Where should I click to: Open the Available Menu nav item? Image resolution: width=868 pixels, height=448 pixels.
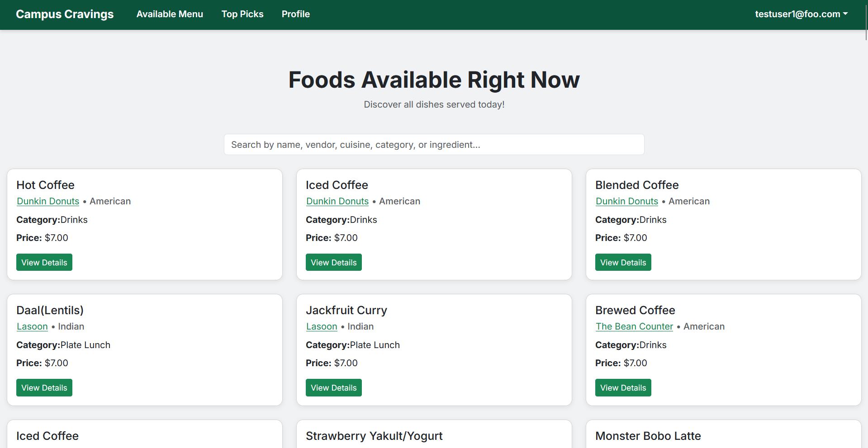pyautogui.click(x=170, y=14)
